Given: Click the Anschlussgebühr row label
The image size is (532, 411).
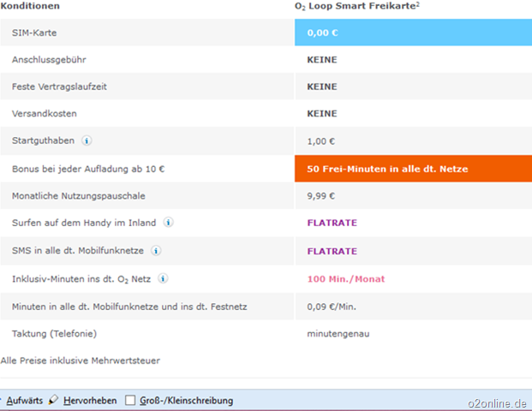Looking at the screenshot, I should (49, 60).
